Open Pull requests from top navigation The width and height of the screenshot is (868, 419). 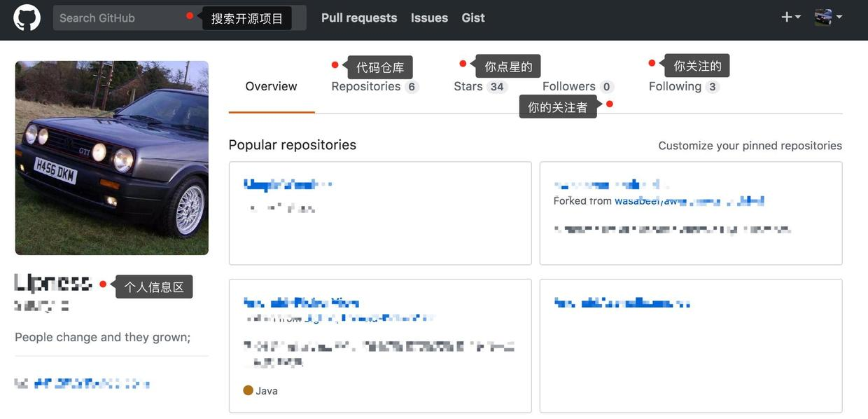pos(358,18)
